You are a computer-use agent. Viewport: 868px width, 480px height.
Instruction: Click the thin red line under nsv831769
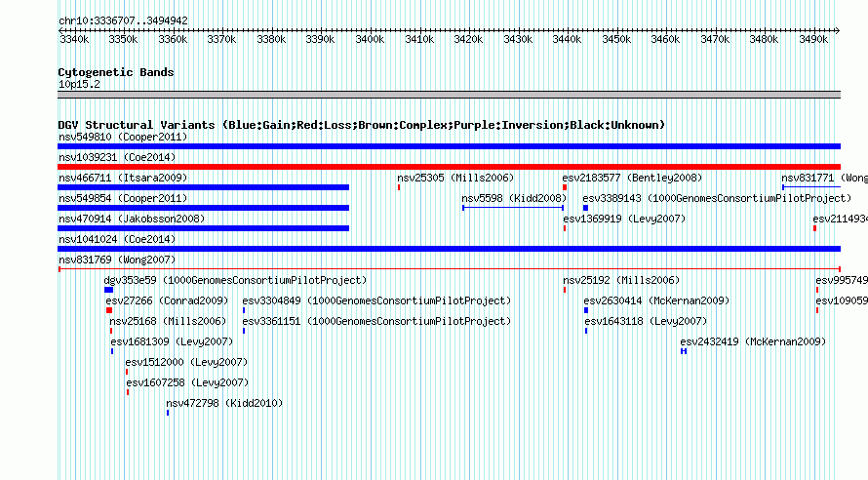click(x=449, y=269)
